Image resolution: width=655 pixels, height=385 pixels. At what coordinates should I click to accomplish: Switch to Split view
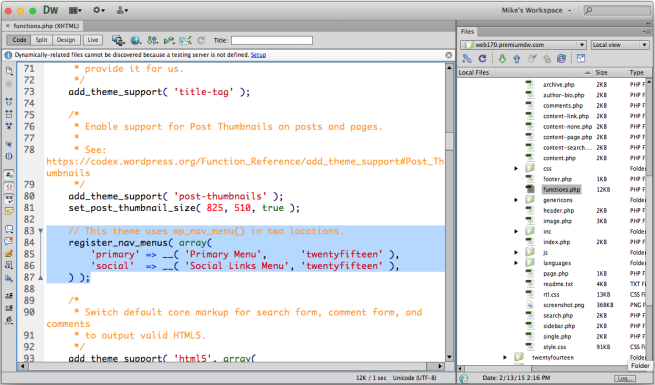pos(41,40)
